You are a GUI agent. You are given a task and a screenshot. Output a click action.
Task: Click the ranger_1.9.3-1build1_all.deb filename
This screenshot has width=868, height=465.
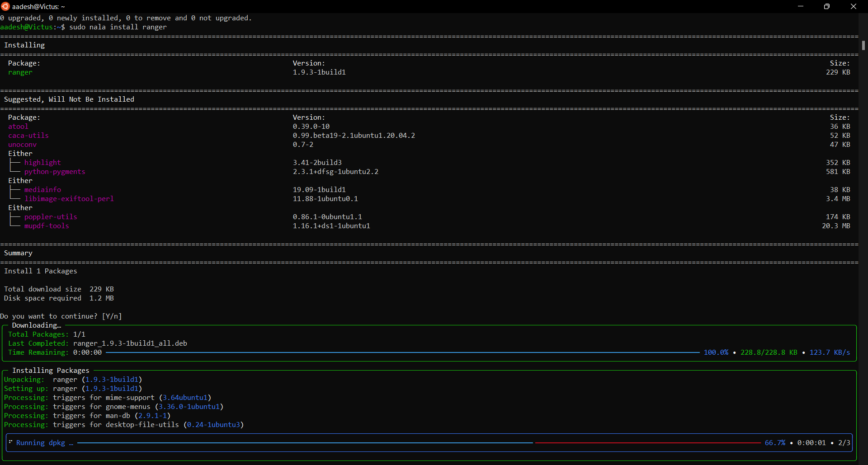tap(129, 343)
